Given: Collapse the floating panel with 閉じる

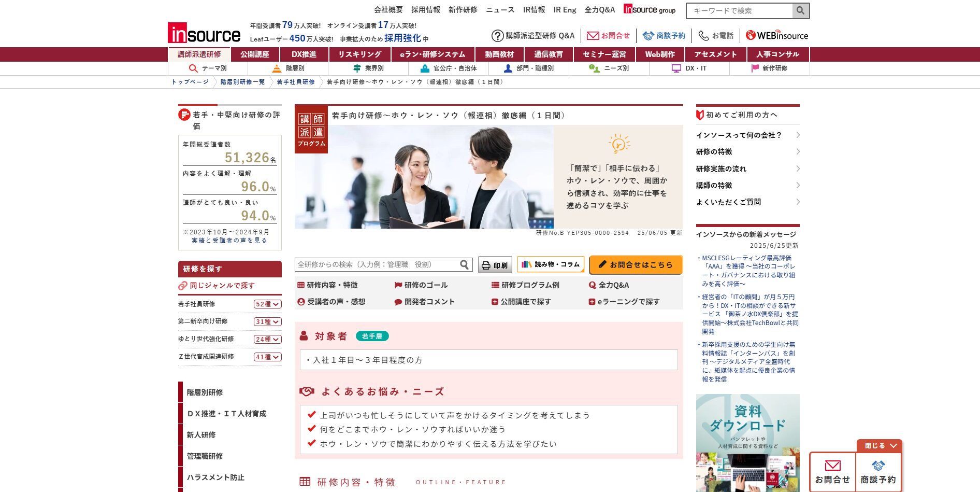Looking at the screenshot, I should click(880, 446).
